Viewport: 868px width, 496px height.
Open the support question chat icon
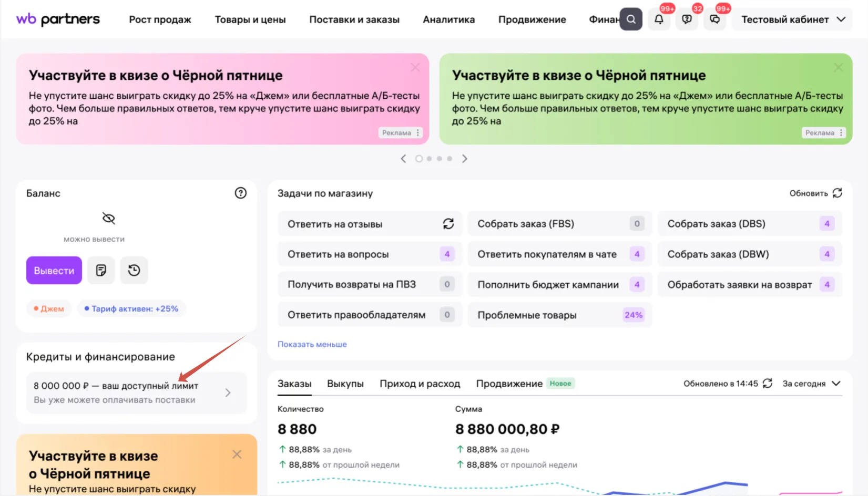tap(687, 19)
